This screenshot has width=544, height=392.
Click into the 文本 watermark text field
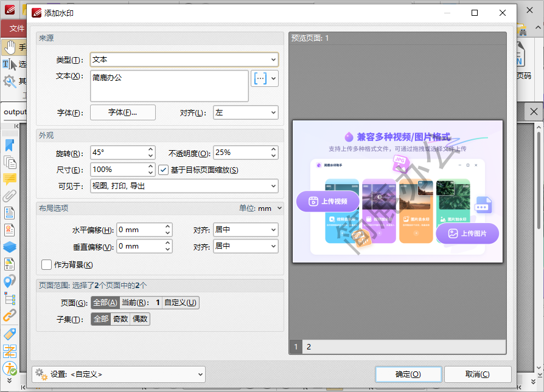[169, 86]
